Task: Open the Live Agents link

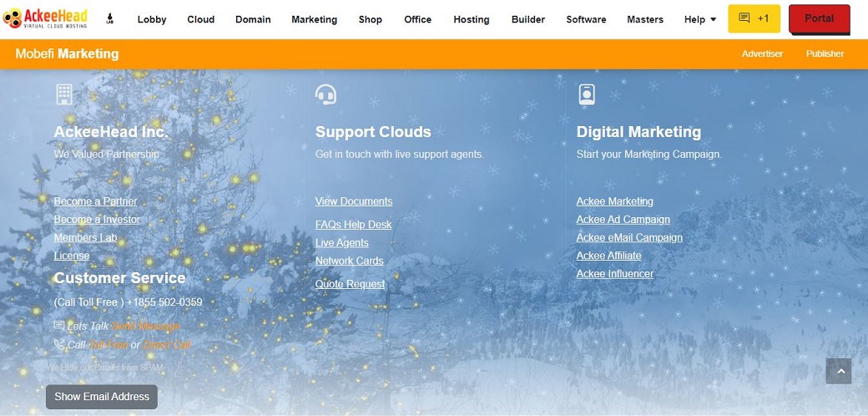Action: 341,242
